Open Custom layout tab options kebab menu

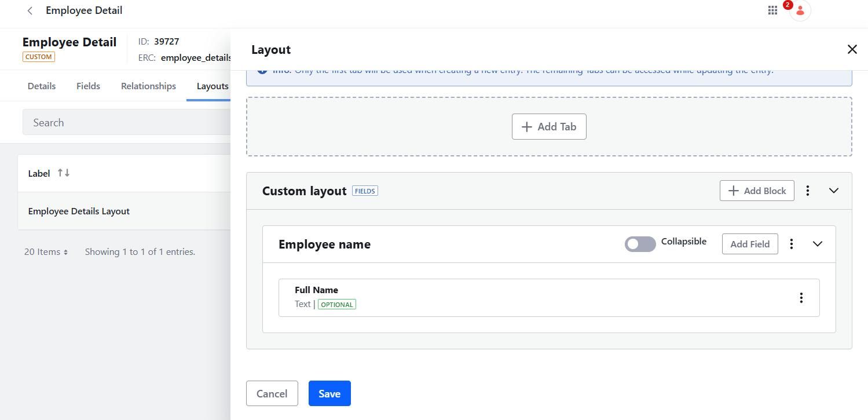coord(808,191)
